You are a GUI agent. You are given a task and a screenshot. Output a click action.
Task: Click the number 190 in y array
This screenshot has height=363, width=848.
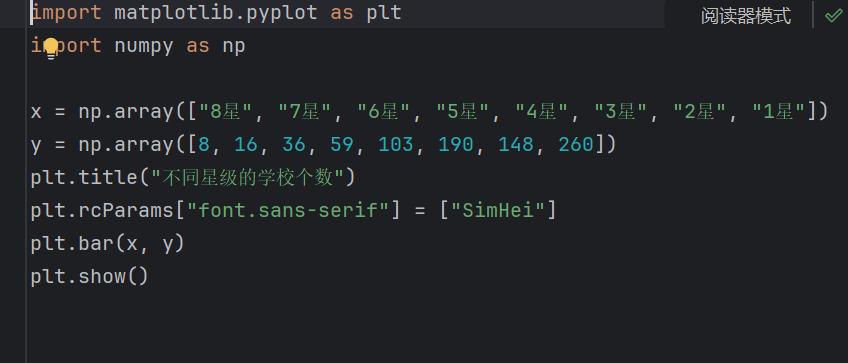[x=456, y=144]
